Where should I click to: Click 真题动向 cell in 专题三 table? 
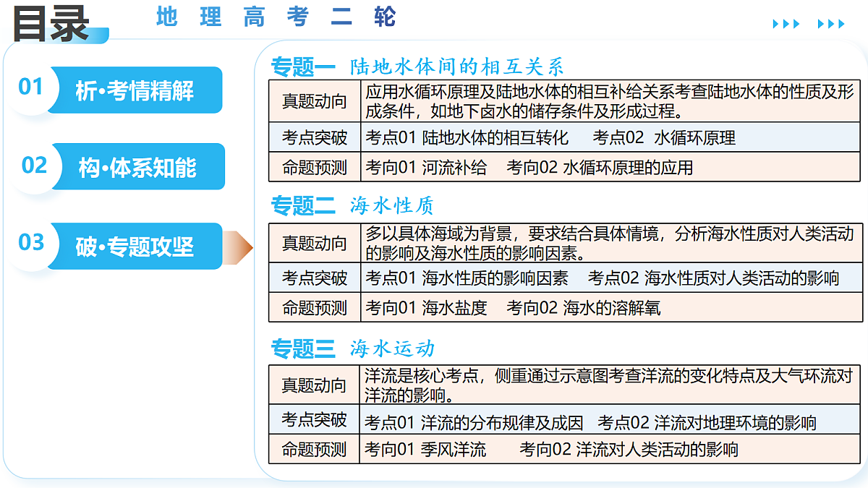tap(315, 385)
